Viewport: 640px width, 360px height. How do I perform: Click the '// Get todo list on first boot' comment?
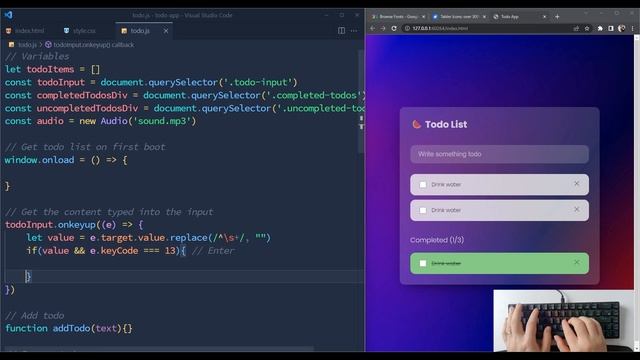(85, 147)
